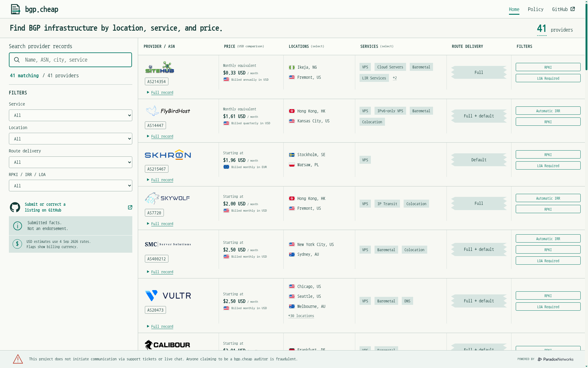Click the SKHRON provider logo
The image size is (588, 368).
[168, 155]
